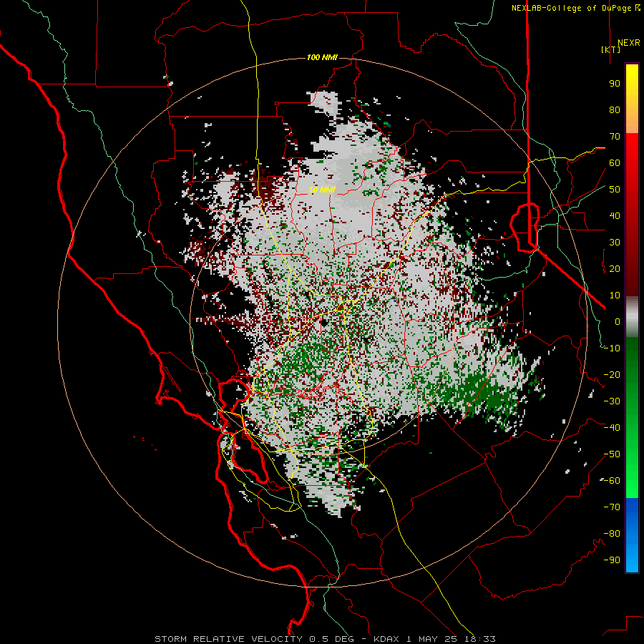Screen dimensions: 644x644
Task: Click the 30 value on the velocity scale
Action: (x=615, y=243)
